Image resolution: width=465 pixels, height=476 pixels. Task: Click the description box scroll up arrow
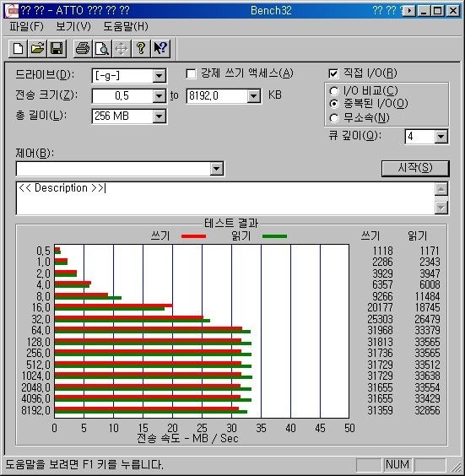point(441,189)
